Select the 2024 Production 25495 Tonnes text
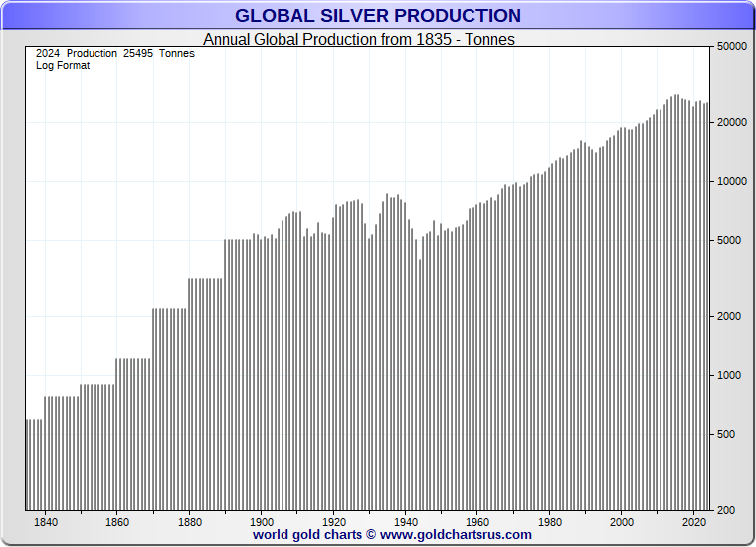The height and width of the screenshot is (547, 756). [114, 53]
